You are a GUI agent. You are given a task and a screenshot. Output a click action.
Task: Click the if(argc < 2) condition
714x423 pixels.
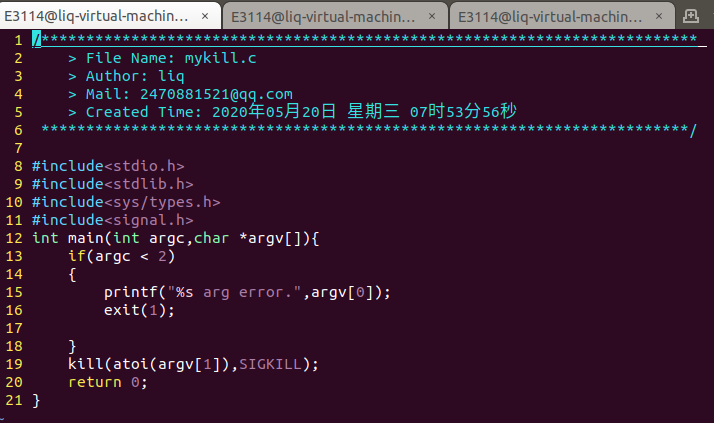point(122,256)
